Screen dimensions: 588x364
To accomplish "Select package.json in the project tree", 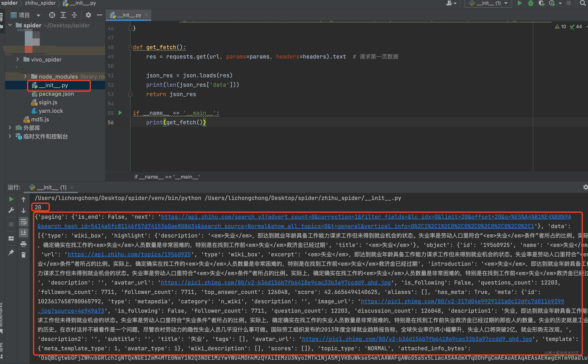I will tap(56, 94).
